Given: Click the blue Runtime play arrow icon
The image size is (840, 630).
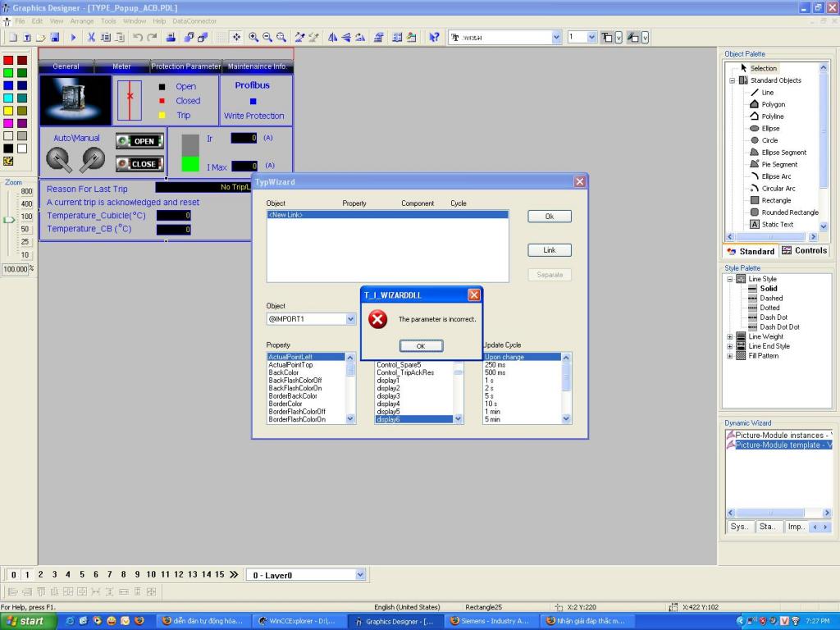Looking at the screenshot, I should (74, 38).
